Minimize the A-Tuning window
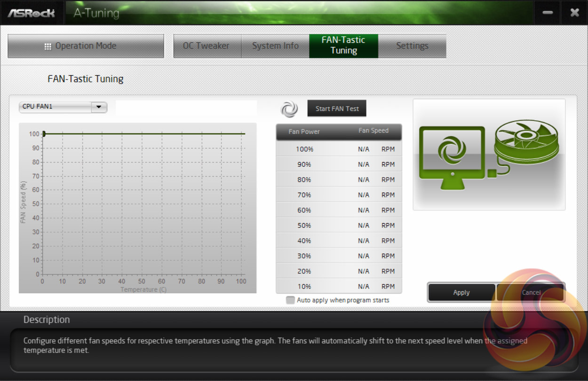The width and height of the screenshot is (588, 381). [x=548, y=13]
